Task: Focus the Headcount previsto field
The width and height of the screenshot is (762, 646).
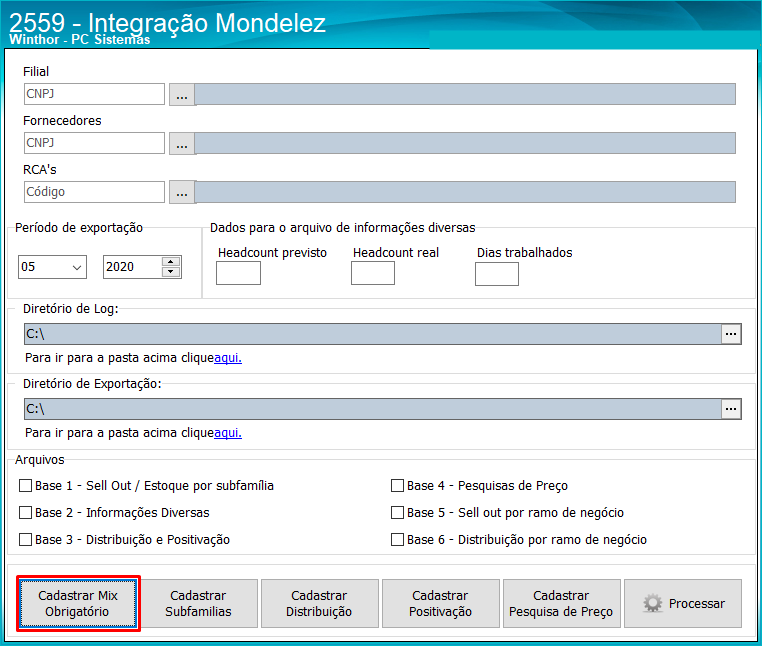Action: pyautogui.click(x=238, y=273)
